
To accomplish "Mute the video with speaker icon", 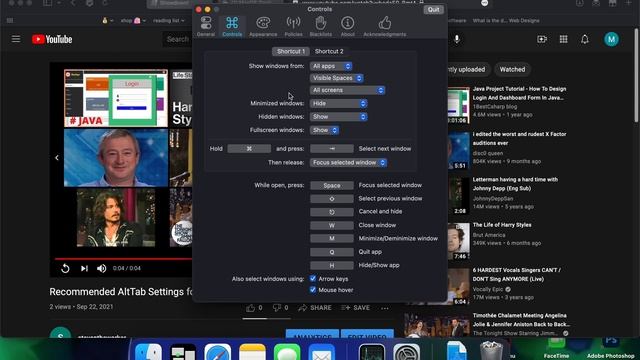I will (102, 268).
